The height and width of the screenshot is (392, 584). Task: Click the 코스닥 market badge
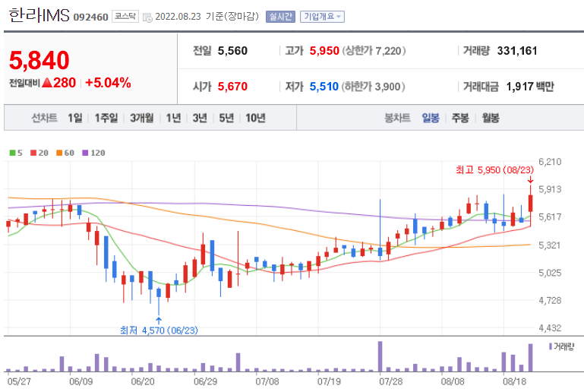pos(125,17)
